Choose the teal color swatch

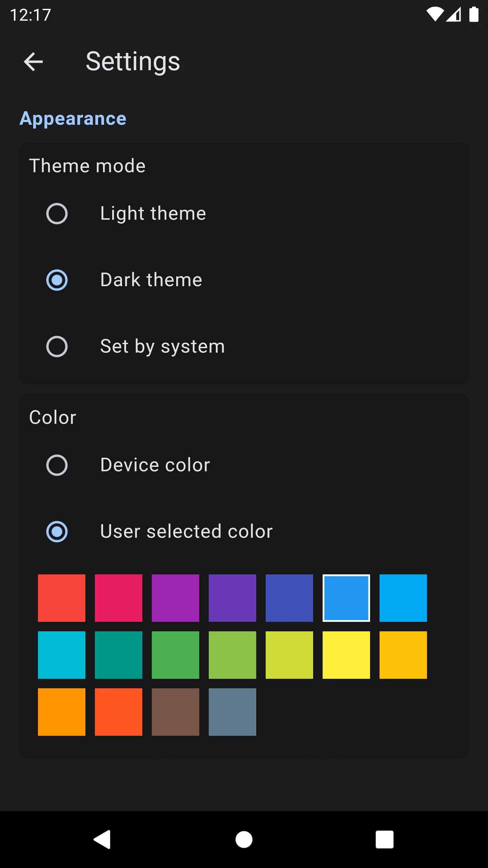pyautogui.click(x=119, y=655)
